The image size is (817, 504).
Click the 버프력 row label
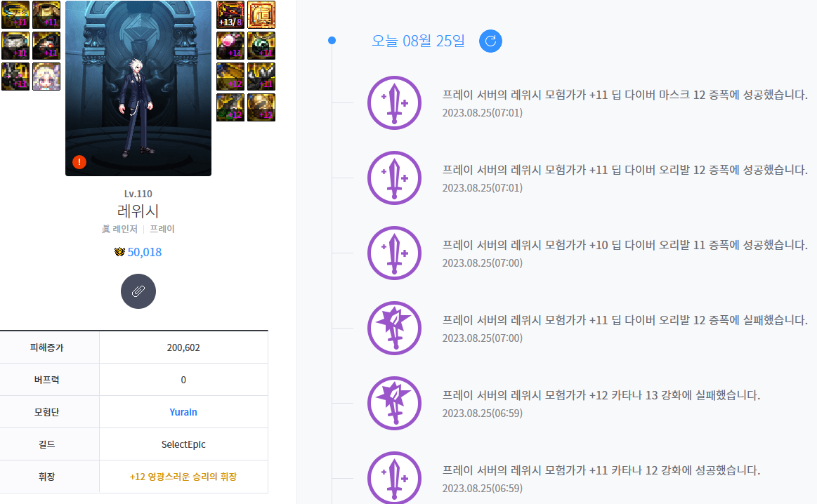pos(47,380)
